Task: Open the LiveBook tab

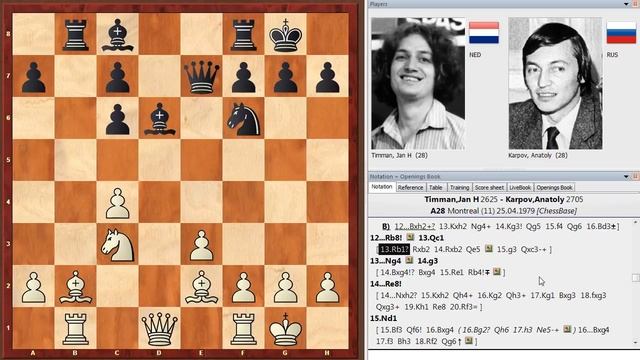Action: [x=520, y=187]
